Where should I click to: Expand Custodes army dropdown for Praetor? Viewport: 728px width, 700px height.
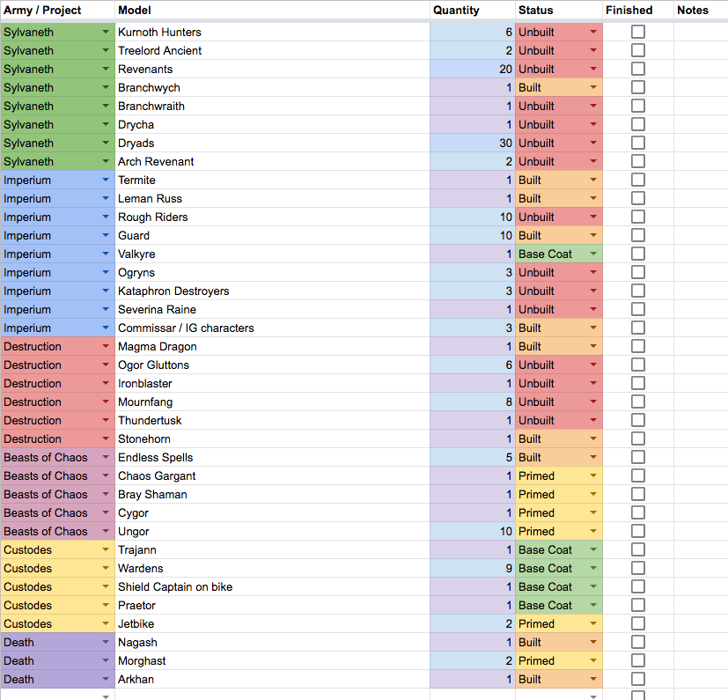pos(106,605)
